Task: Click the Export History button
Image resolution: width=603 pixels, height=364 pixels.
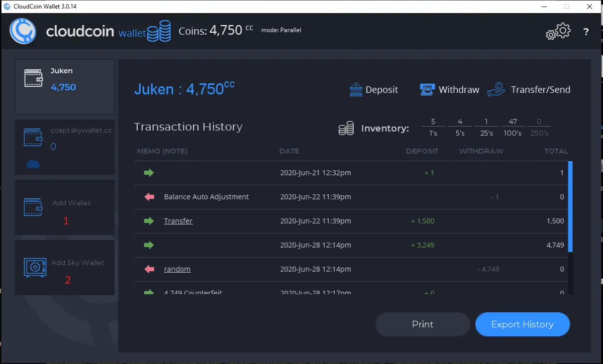Action: click(523, 324)
